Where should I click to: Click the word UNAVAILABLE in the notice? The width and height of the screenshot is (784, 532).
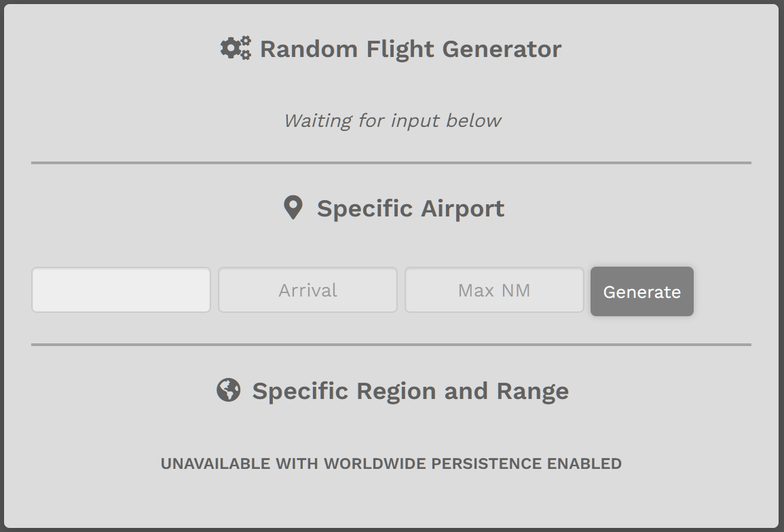(215, 463)
